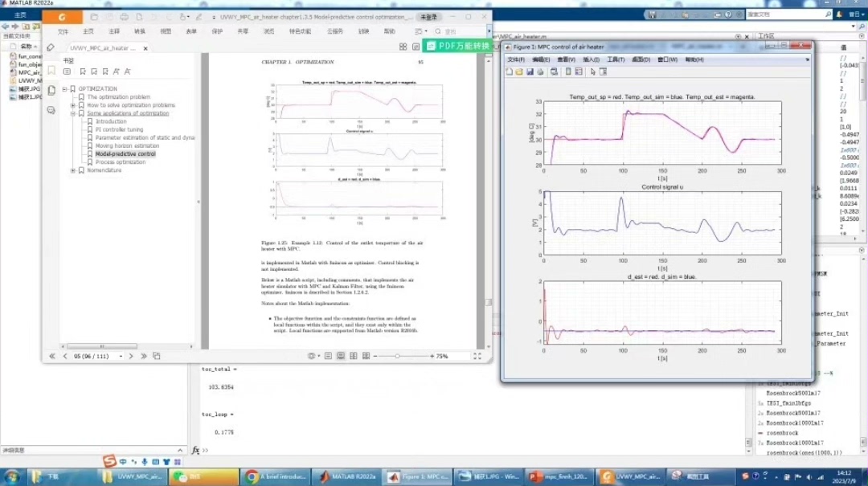Image resolution: width=868 pixels, height=486 pixels.
Task: Go to next page in PDF reader
Action: pyautogui.click(x=131, y=357)
